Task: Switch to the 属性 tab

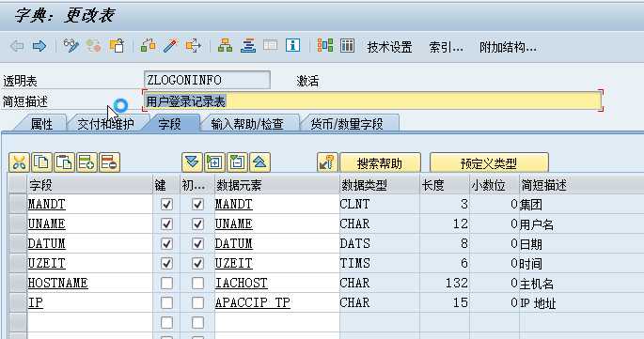Action: coord(41,124)
